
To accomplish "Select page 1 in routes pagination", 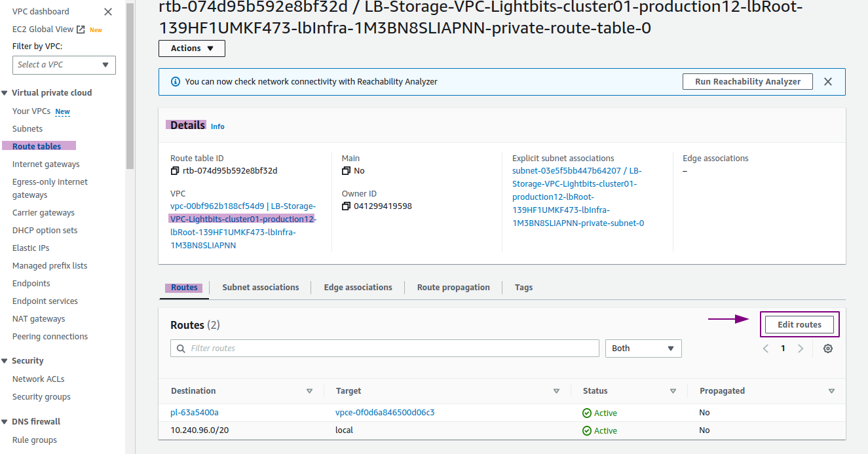I will 783,349.
